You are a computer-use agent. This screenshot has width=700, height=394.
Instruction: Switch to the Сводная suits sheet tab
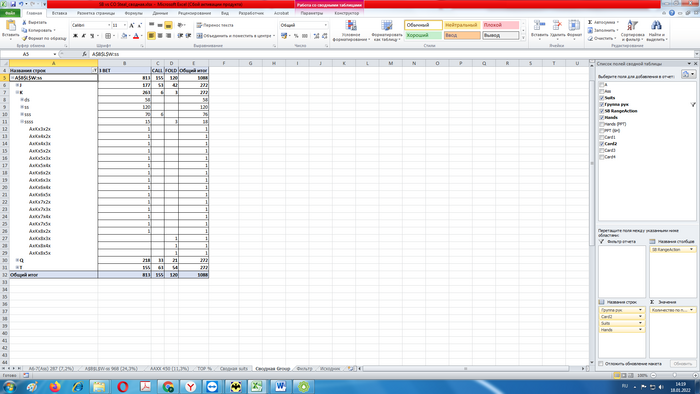point(234,369)
